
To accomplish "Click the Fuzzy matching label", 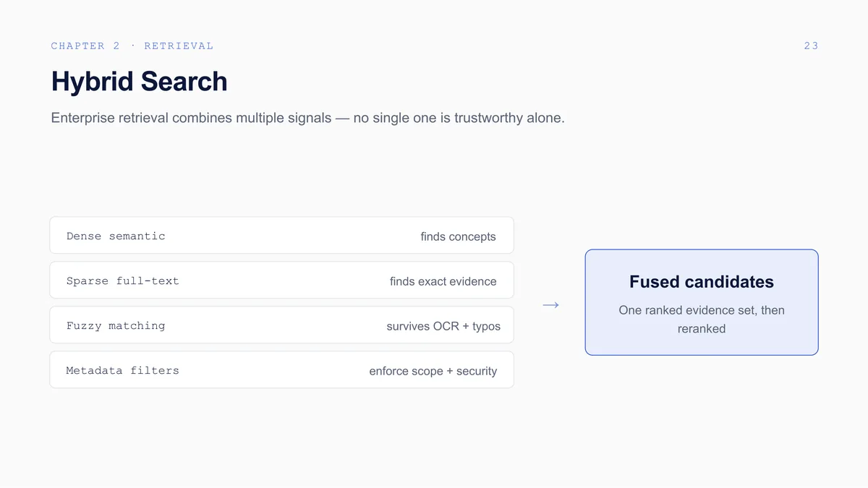I will 116,325.
